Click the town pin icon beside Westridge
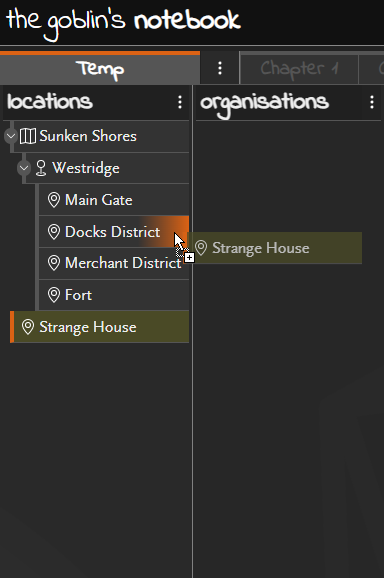This screenshot has height=578, width=384. 41,168
